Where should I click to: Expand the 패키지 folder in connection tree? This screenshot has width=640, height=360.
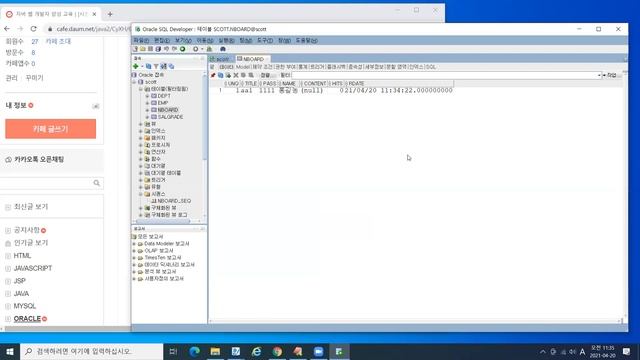coord(141,138)
